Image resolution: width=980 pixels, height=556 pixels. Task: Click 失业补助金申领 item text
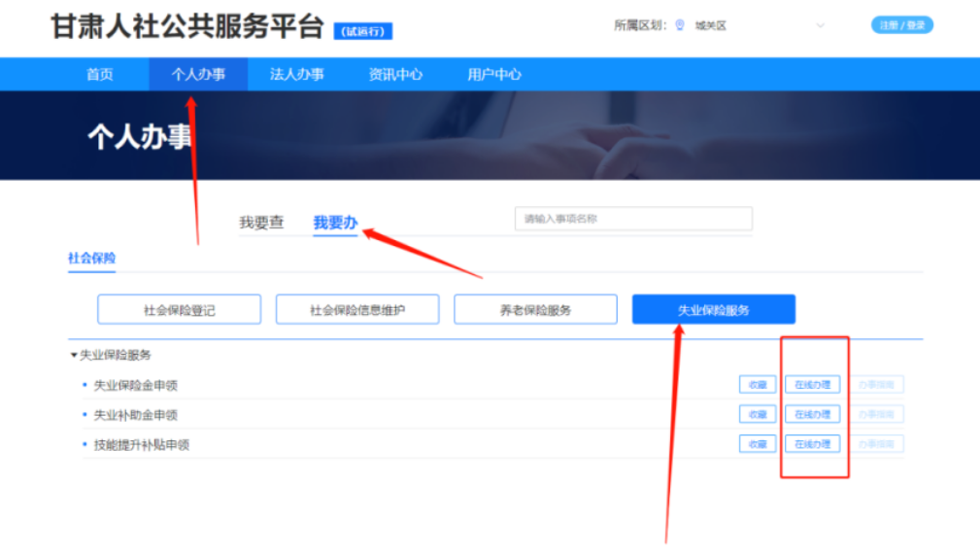pyautogui.click(x=136, y=415)
